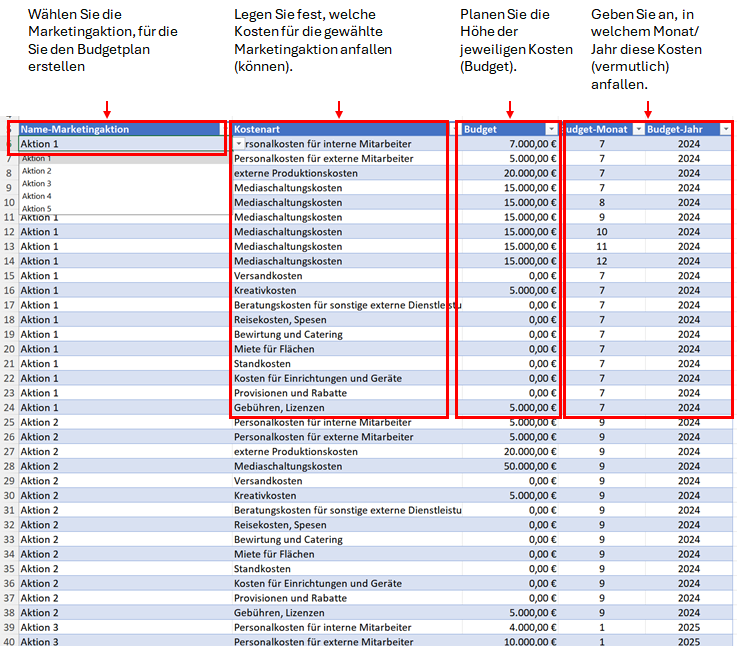Select row header 17

9,305
